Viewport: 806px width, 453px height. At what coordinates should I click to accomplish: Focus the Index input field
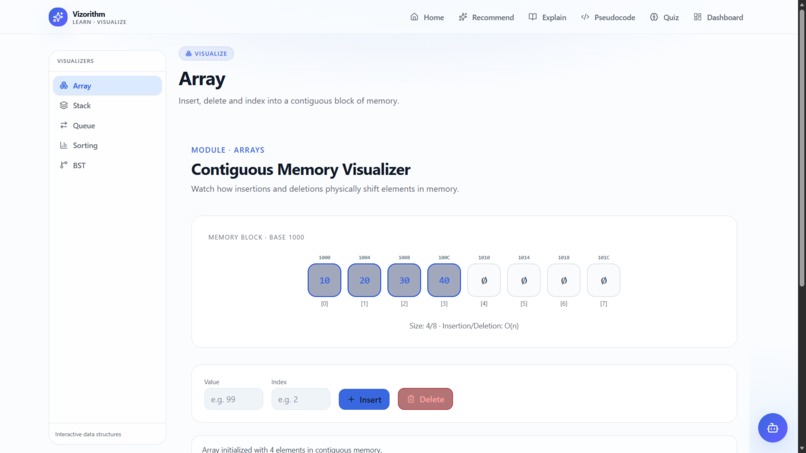(x=301, y=399)
